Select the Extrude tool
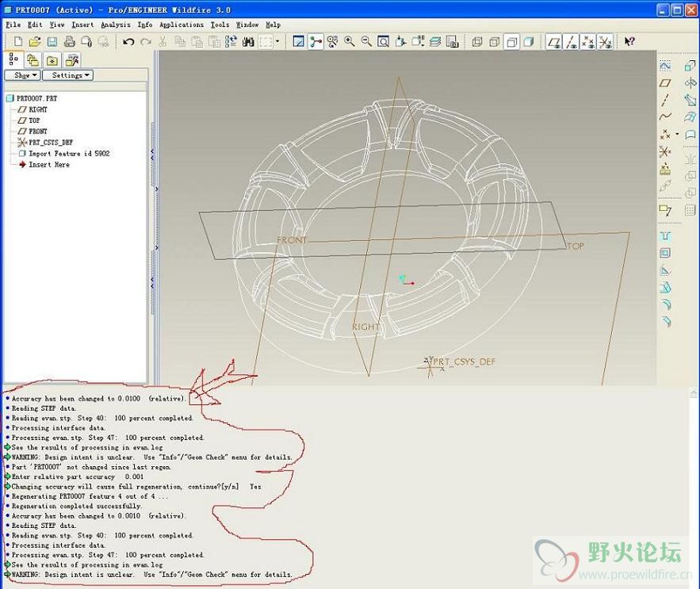 pos(690,66)
